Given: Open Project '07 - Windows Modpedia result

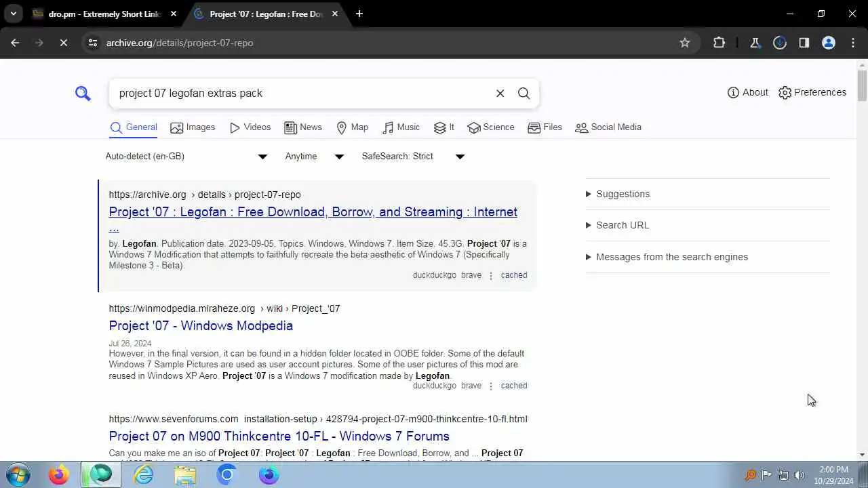Looking at the screenshot, I should click(201, 325).
